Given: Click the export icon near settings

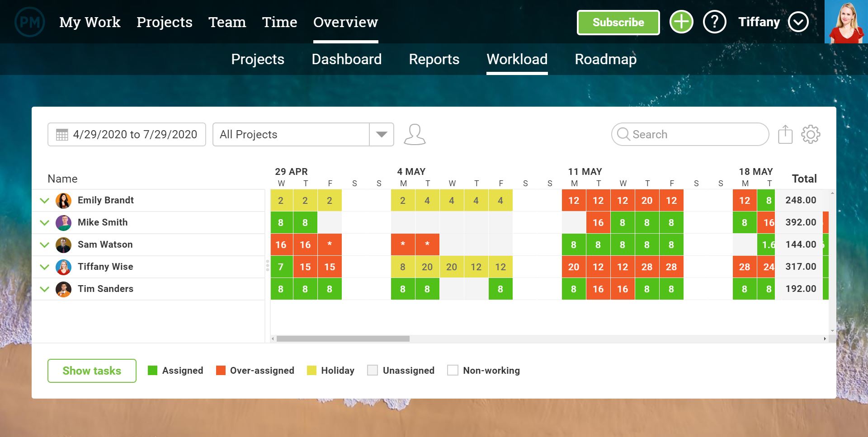Looking at the screenshot, I should 786,134.
